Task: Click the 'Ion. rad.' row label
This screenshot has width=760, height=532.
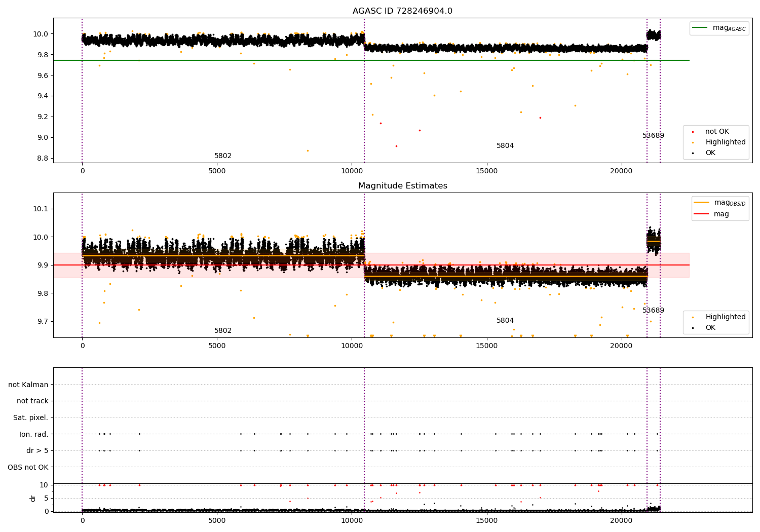Action: (x=34, y=434)
